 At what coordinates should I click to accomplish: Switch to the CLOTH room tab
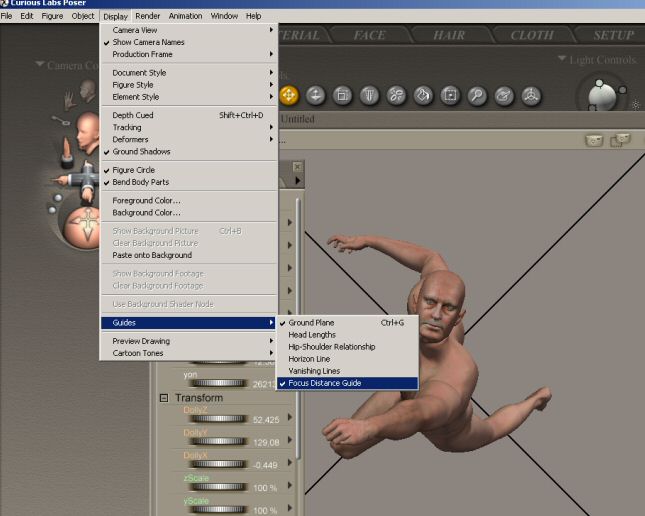pyautogui.click(x=531, y=35)
